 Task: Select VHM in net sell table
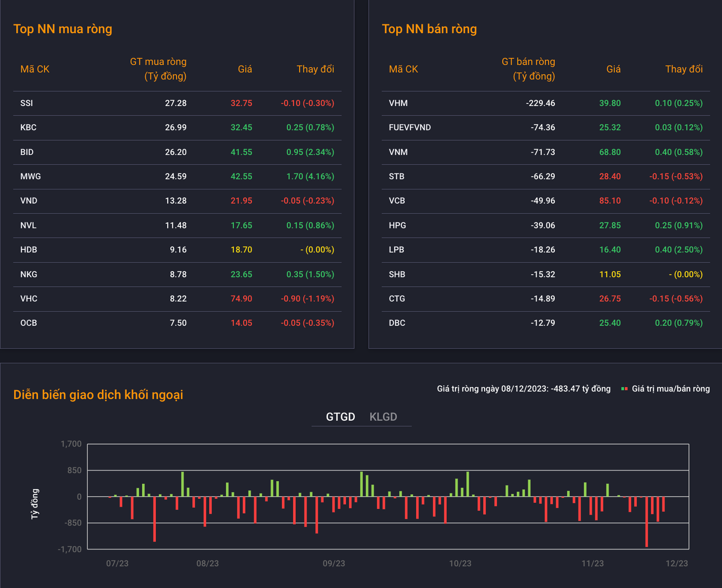coord(398,103)
